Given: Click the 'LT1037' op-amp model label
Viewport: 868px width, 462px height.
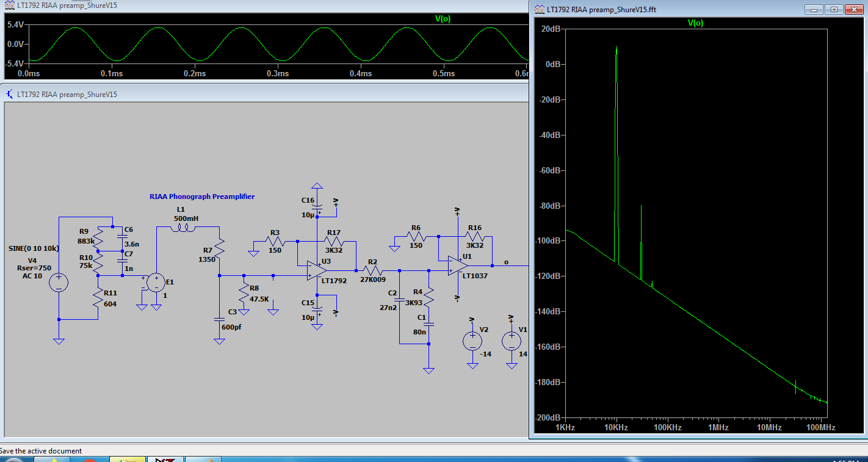Looking at the screenshot, I should pos(475,276).
